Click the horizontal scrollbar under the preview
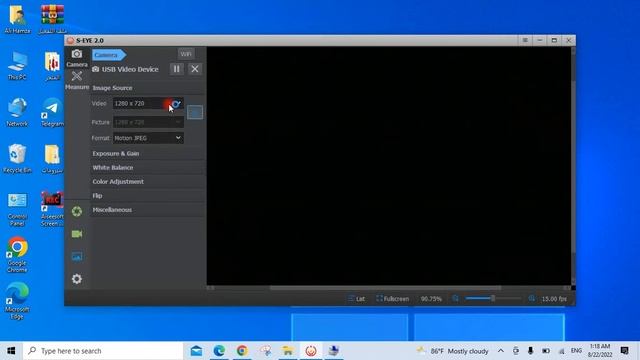 [385, 288]
